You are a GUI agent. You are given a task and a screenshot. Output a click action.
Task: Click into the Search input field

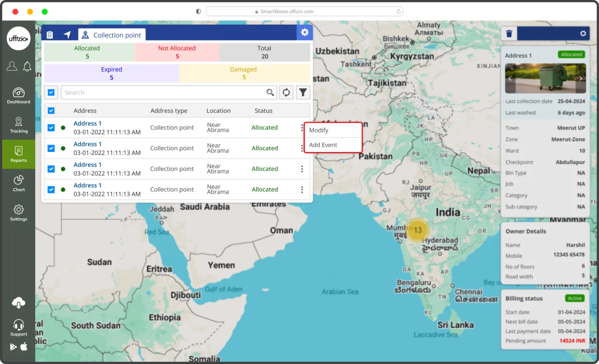tap(164, 92)
